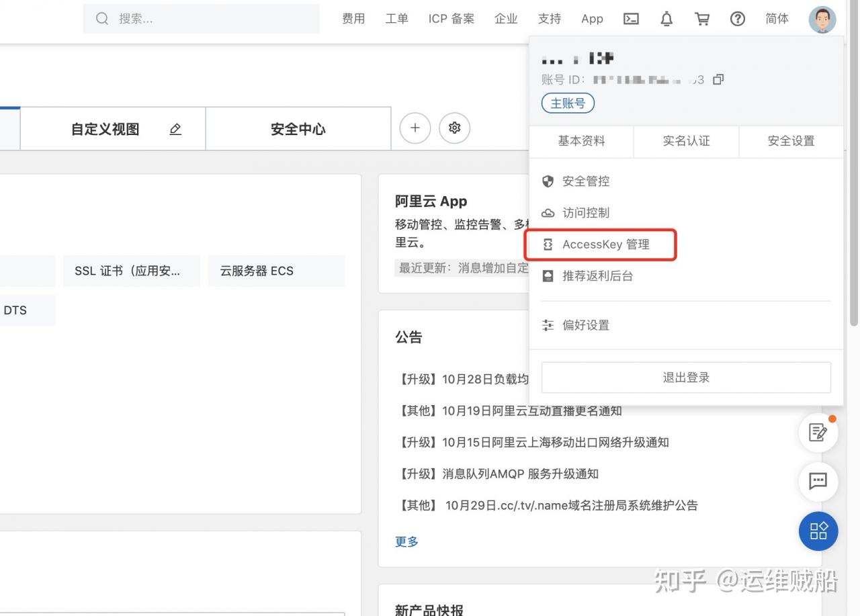
Task: Open the shopping cart icon
Action: 702,19
